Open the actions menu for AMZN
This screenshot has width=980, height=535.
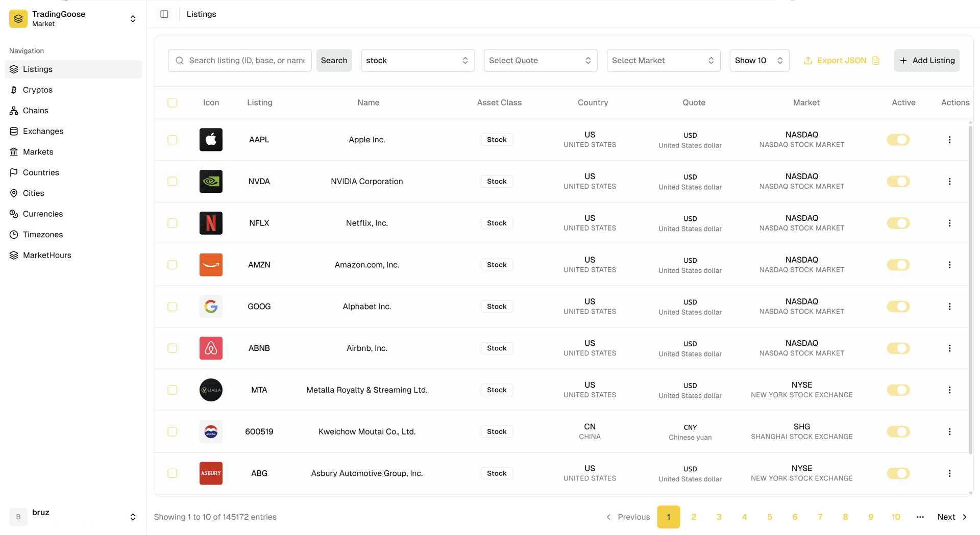click(x=949, y=265)
